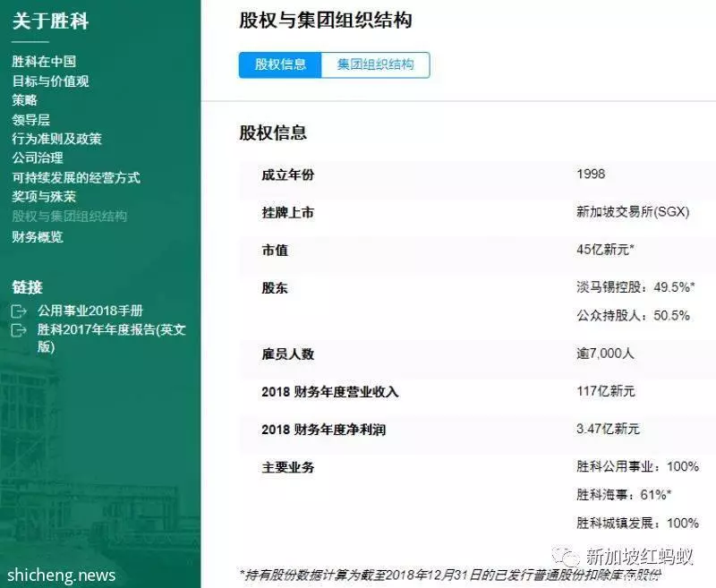Screen dimensions: 716x588
Task: Click the external-link icon beside 胜科2017年年度报告
Action: (x=19, y=330)
